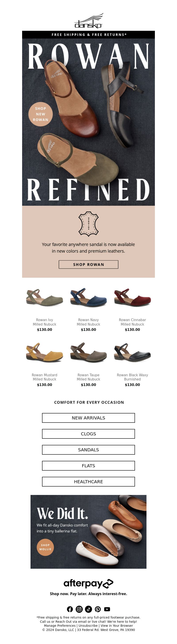Click the Shop Mollie round button
This screenshot has width=177, height=644.
(x=45, y=547)
